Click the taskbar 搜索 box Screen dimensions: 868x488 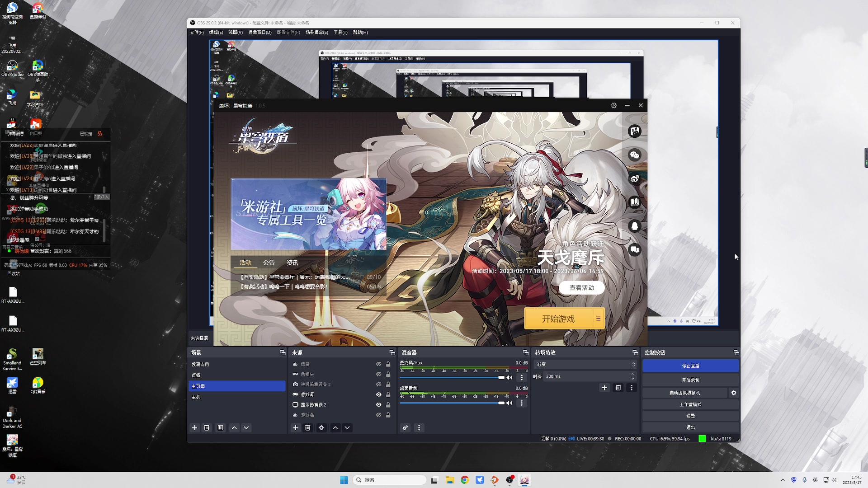(389, 480)
